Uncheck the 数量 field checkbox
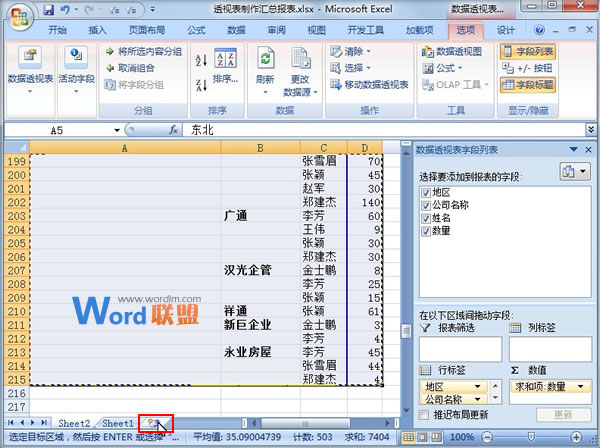Image resolution: width=600 pixels, height=448 pixels. coord(426,231)
